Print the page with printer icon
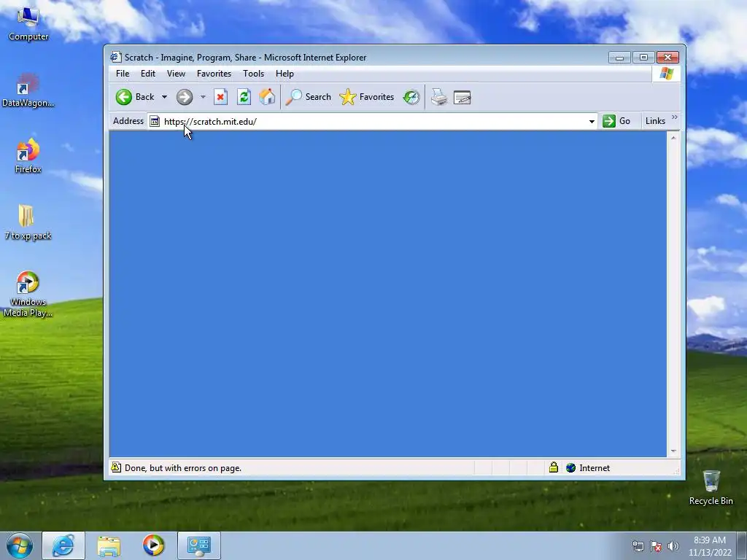Image resolution: width=747 pixels, height=560 pixels. (438, 97)
